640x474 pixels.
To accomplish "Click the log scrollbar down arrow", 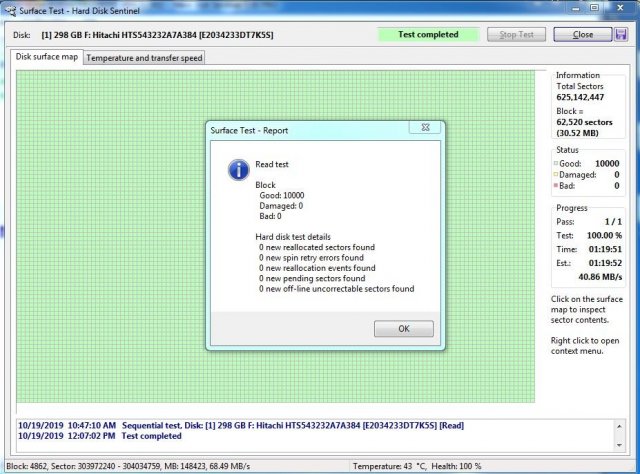I will click(x=619, y=445).
